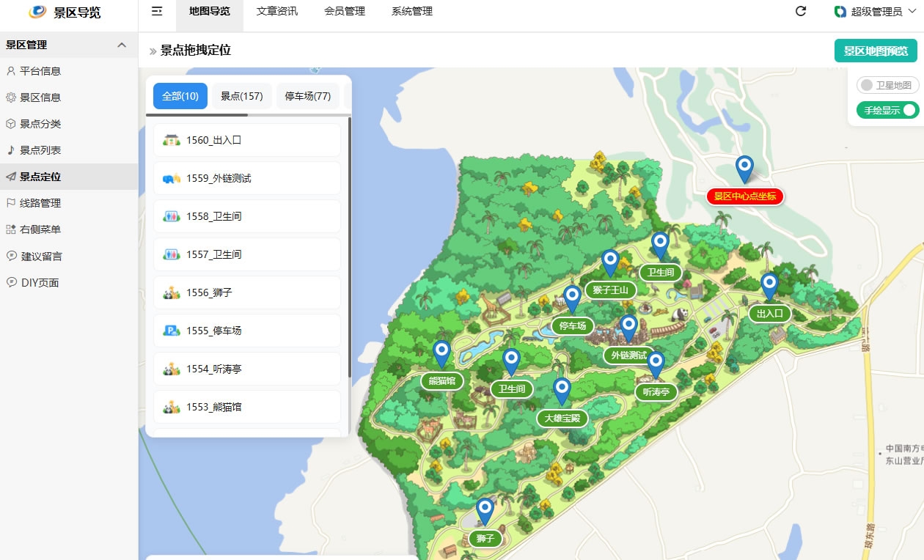Click the parking icon beside 1555_停车场
Viewport: 924px width, 560px height.
coord(172,331)
